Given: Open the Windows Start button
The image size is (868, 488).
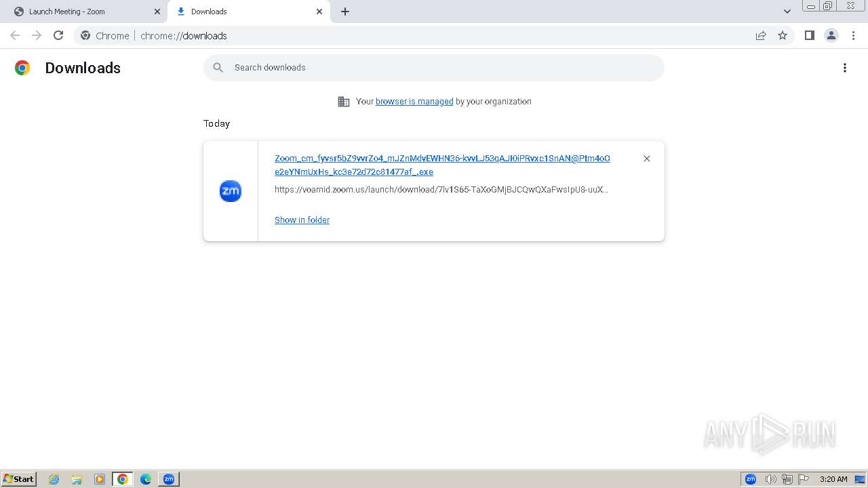Looking at the screenshot, I should click(x=18, y=479).
